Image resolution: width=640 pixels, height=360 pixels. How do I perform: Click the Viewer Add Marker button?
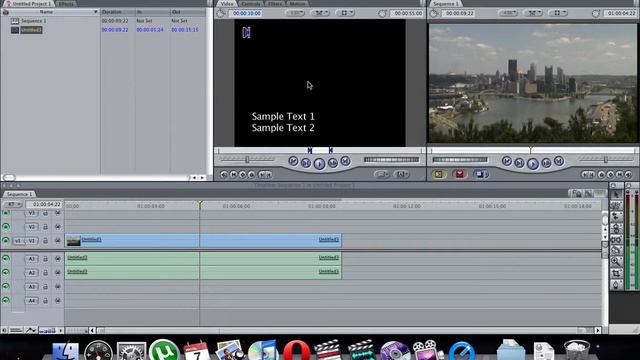pos(251,175)
